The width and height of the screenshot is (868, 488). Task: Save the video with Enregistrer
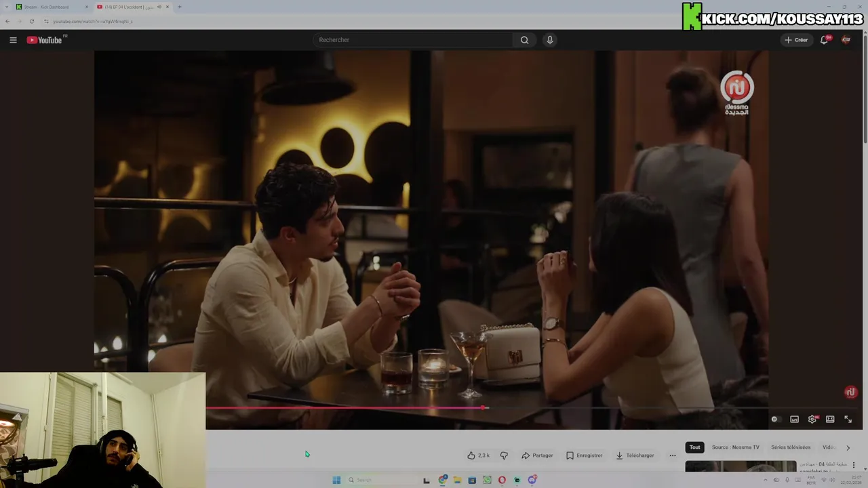click(x=585, y=455)
